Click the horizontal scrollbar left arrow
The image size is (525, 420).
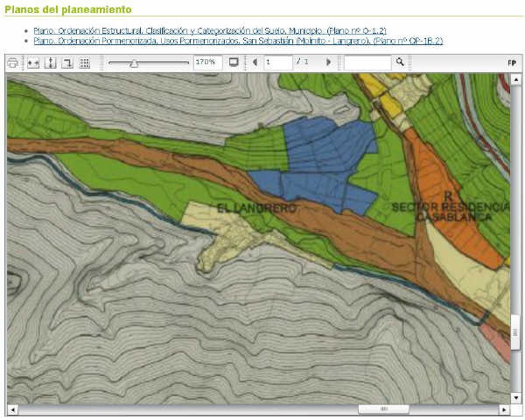[11, 409]
